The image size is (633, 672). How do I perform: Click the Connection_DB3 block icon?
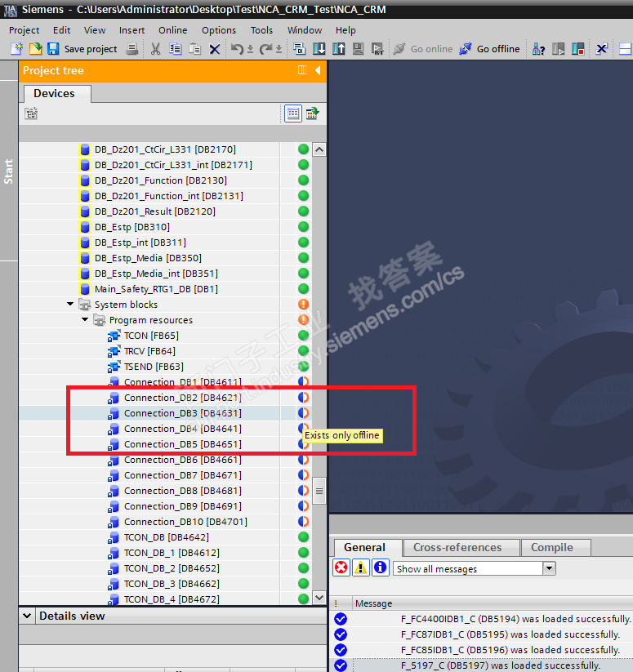pyautogui.click(x=114, y=413)
